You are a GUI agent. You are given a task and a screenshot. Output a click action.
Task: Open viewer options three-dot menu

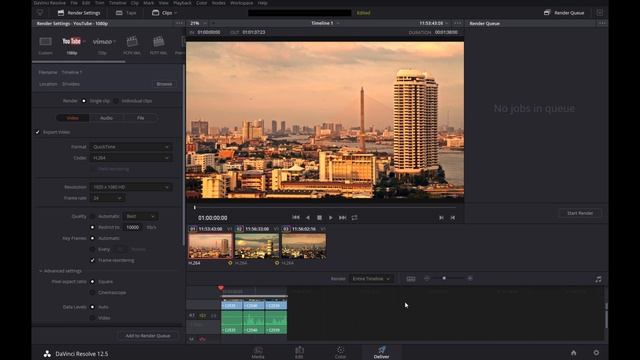pyautogui.click(x=458, y=23)
